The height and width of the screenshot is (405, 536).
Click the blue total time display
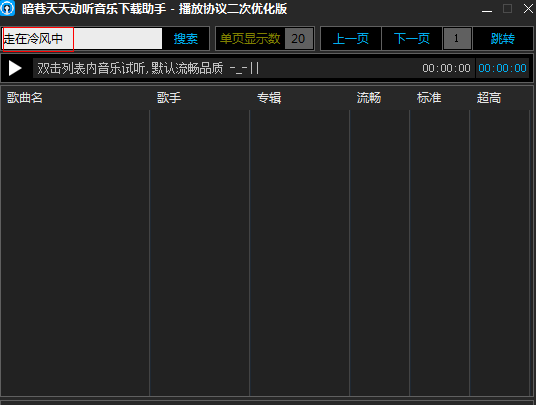[x=502, y=68]
